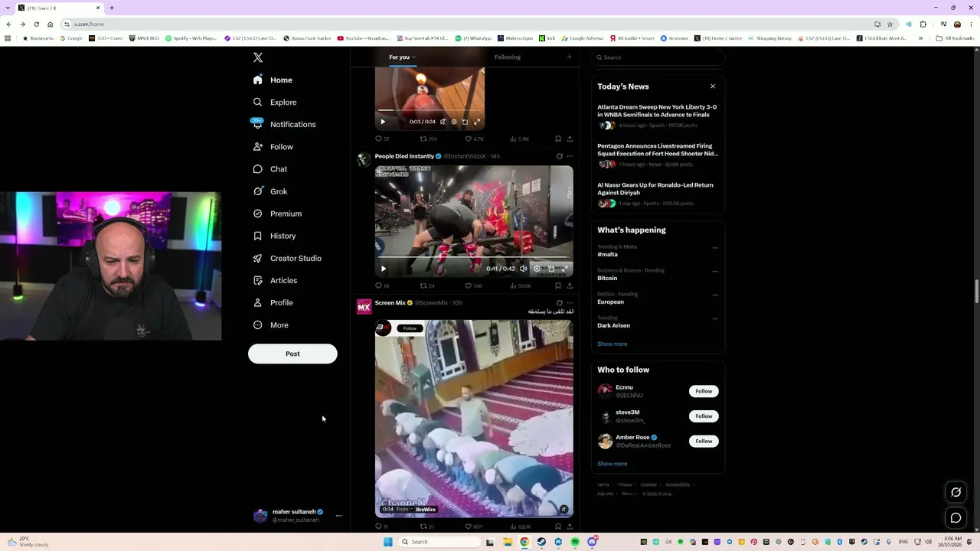Open the Chat messages page
This screenshot has height=551, width=980.
[270, 169]
